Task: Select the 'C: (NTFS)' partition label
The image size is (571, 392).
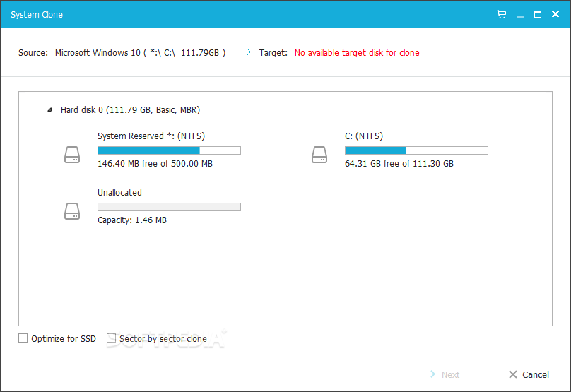Action: [364, 136]
